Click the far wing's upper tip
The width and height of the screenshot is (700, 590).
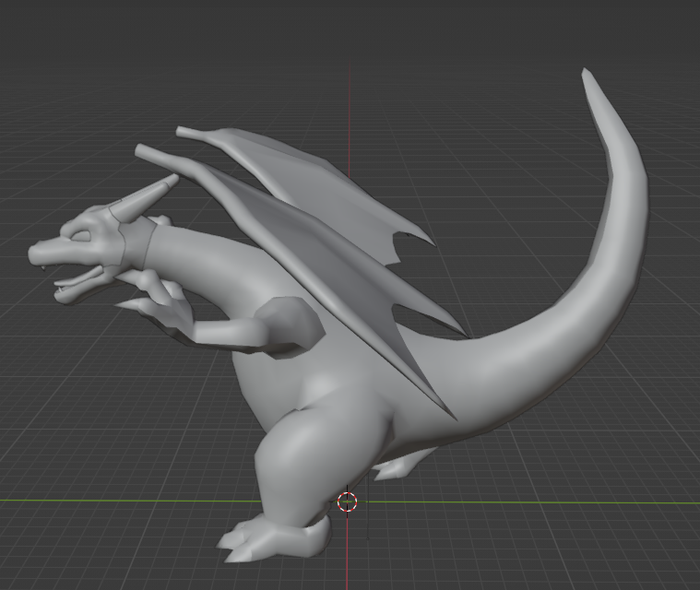[184, 133]
